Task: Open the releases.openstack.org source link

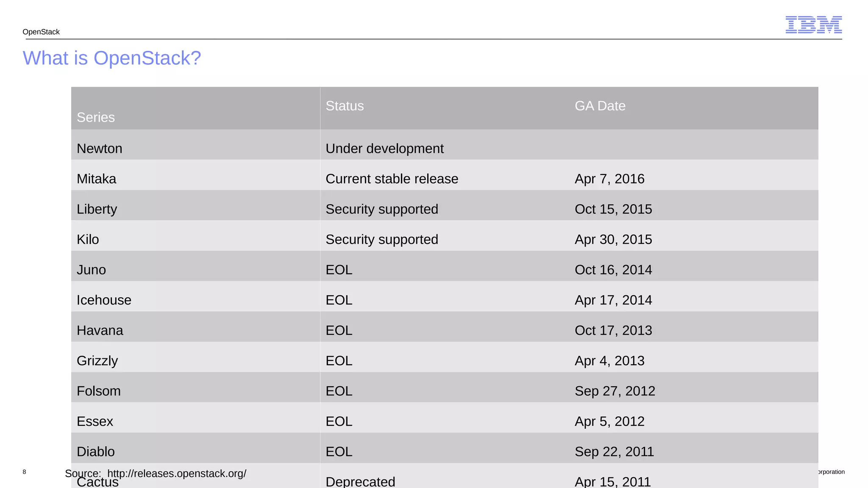Action: click(177, 473)
